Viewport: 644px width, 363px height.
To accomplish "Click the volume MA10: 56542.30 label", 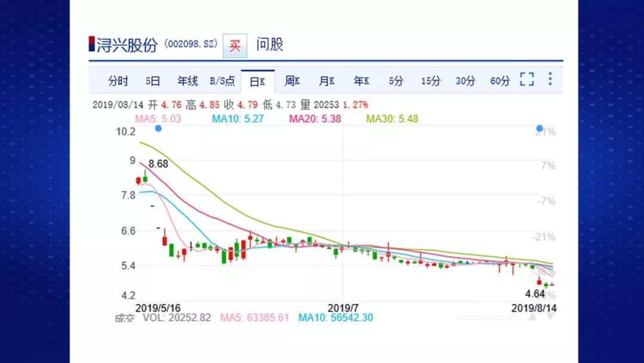I will (336, 318).
